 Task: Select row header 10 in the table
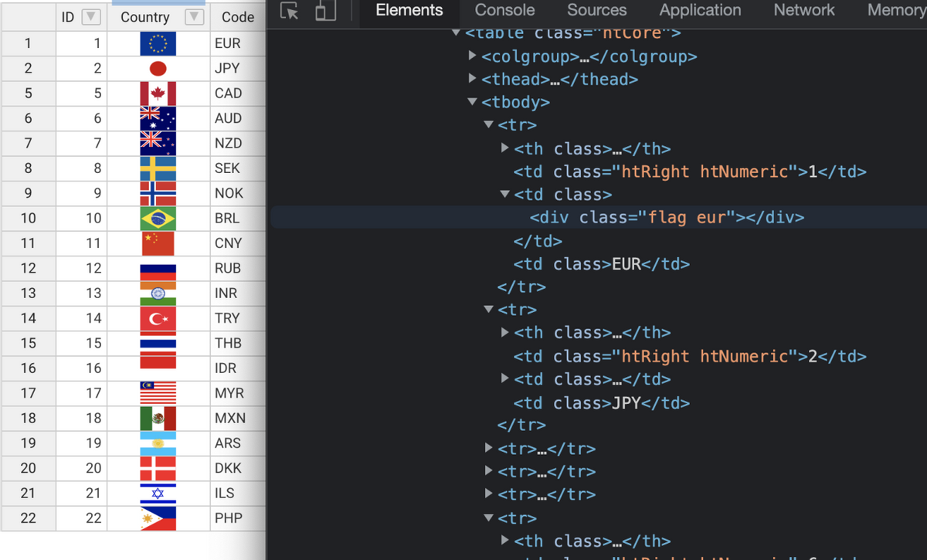point(28,218)
